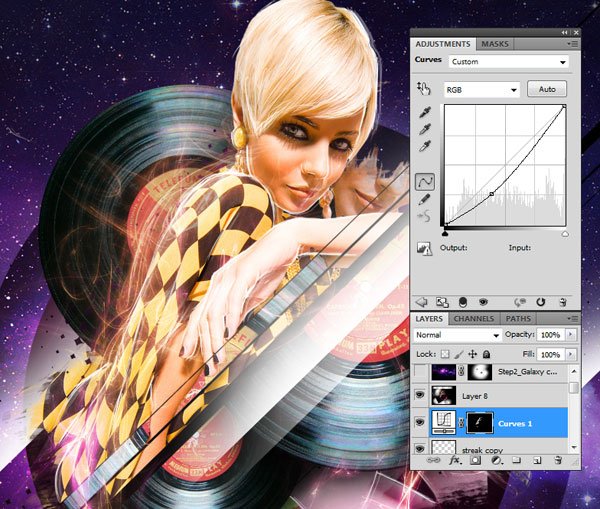Screen dimensions: 600x509
Task: Select the Curves 1 layer mask thumbnail
Action: pos(480,423)
